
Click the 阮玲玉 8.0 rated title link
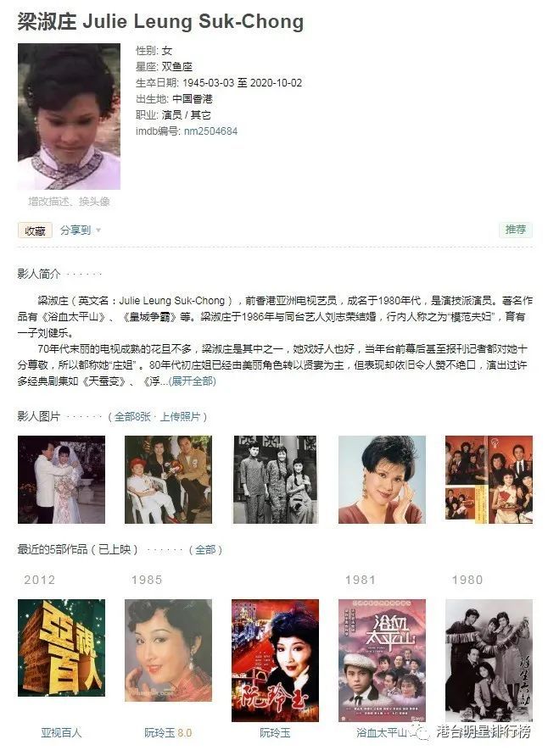click(x=168, y=733)
